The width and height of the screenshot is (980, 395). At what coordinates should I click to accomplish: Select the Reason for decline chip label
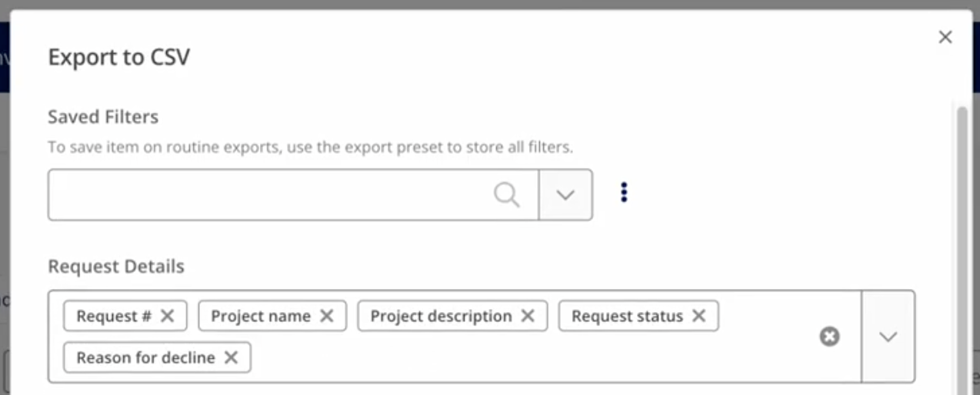click(x=145, y=357)
